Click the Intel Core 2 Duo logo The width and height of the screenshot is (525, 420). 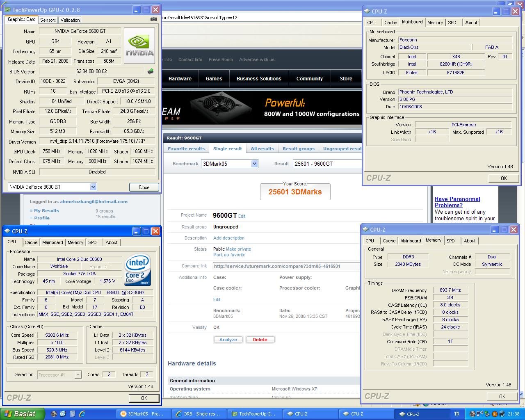(137, 270)
